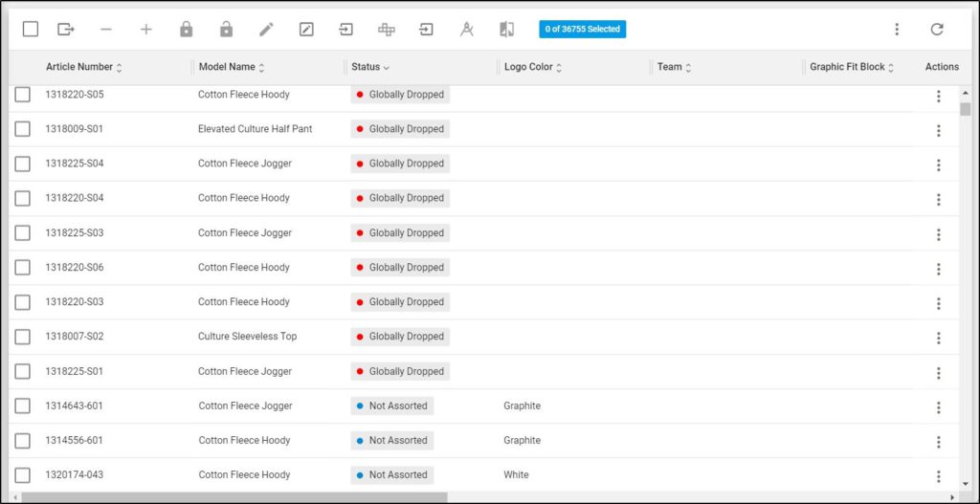Click the vertical scrollbar up arrow
The image size is (980, 504).
966,94
